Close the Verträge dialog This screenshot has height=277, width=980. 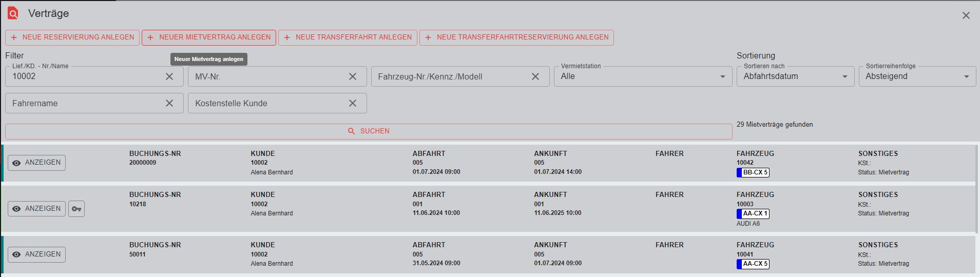click(x=966, y=15)
